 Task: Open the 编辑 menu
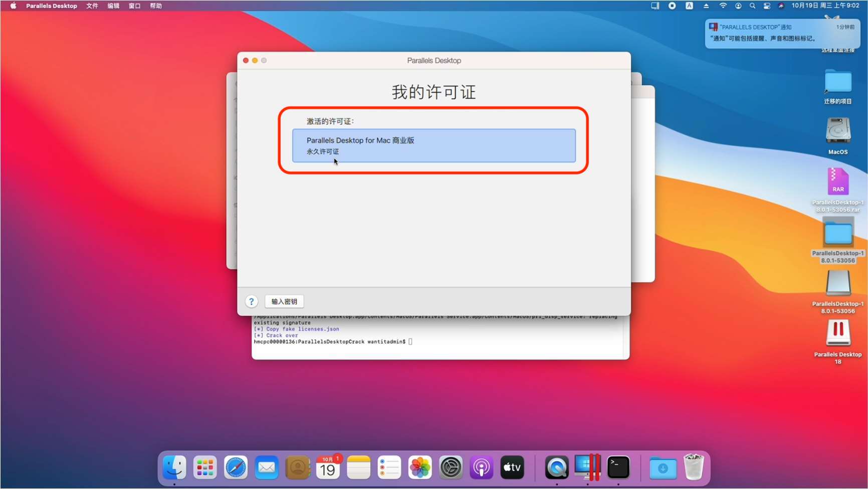(x=113, y=6)
